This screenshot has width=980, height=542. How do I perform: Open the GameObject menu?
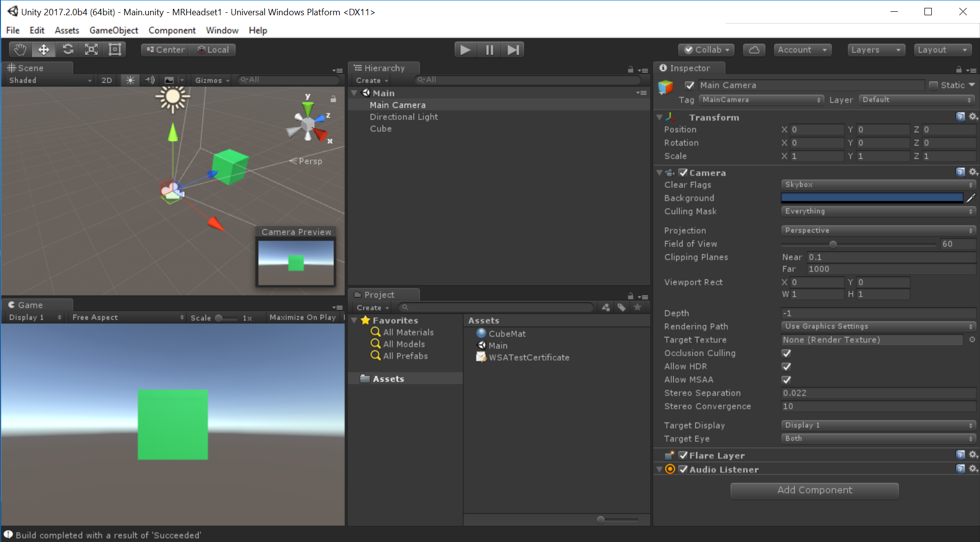pos(114,30)
